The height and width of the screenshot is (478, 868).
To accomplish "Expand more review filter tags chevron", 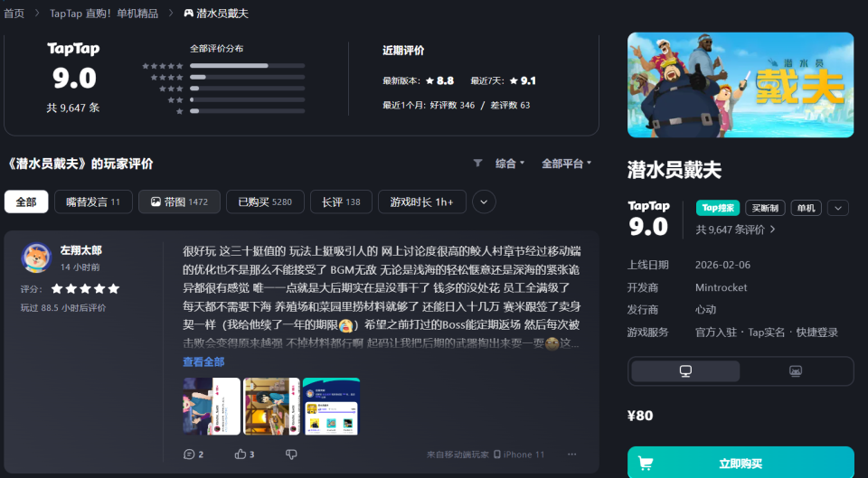I will click(484, 202).
